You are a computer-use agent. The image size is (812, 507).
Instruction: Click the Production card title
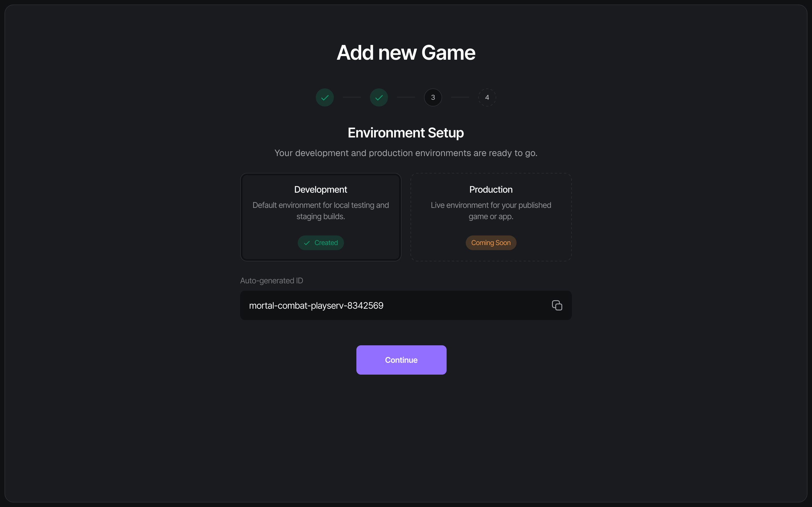[x=491, y=189]
